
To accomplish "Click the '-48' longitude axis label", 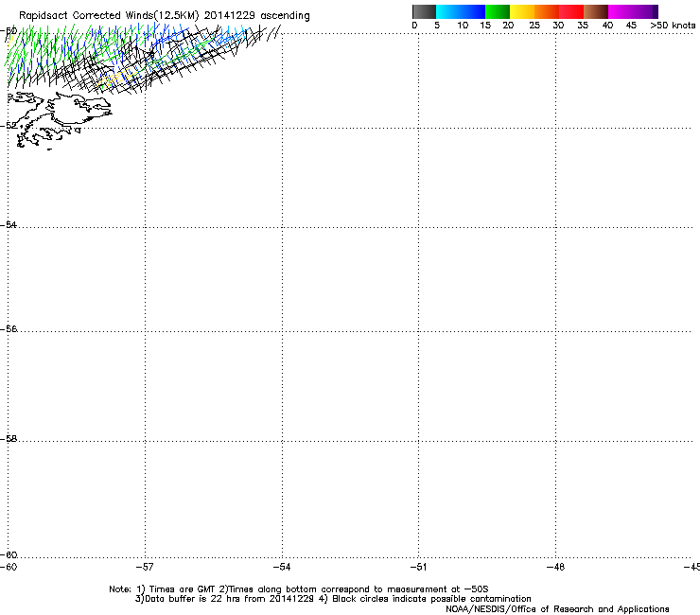I will coord(556,567).
